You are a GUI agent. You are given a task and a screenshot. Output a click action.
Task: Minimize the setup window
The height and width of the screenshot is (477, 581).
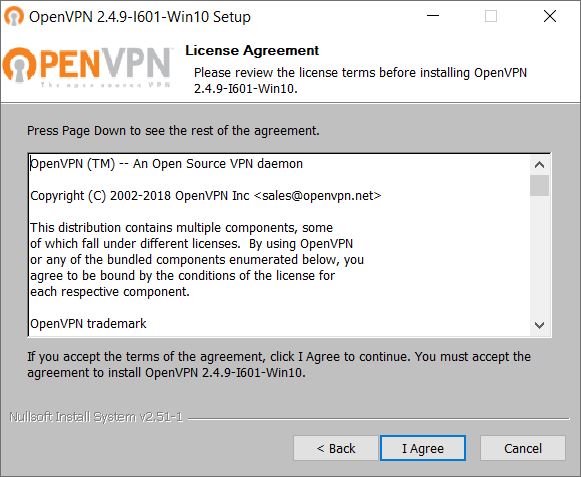(433, 16)
